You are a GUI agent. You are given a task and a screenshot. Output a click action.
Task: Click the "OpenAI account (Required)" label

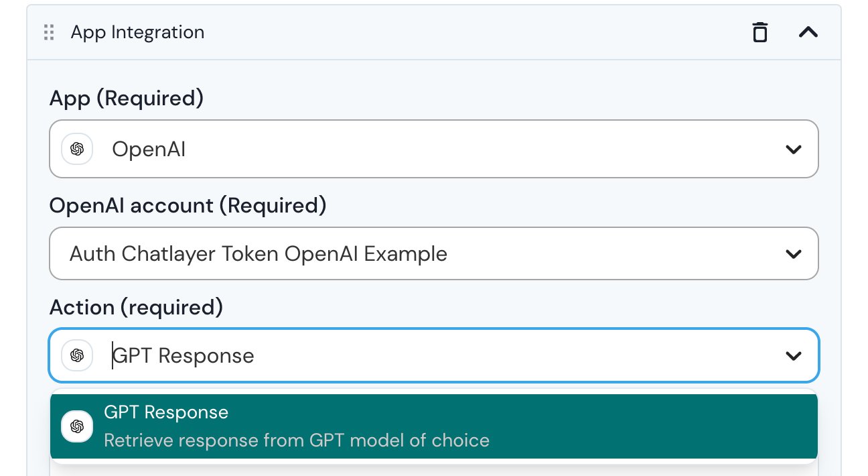[x=188, y=205]
